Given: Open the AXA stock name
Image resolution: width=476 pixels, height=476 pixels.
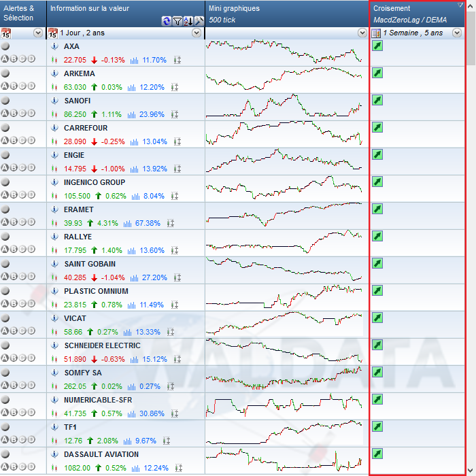Looking at the screenshot, I should tap(71, 46).
